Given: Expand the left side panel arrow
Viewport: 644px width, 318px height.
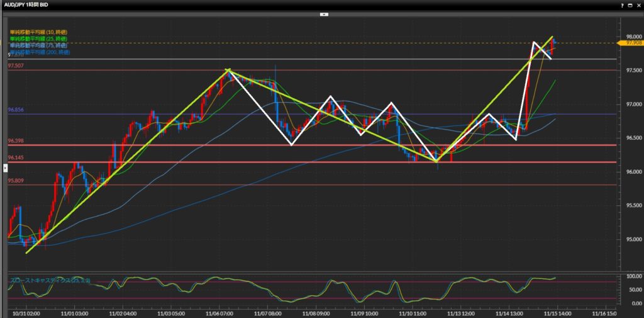Looking at the screenshot, I should point(6,168).
